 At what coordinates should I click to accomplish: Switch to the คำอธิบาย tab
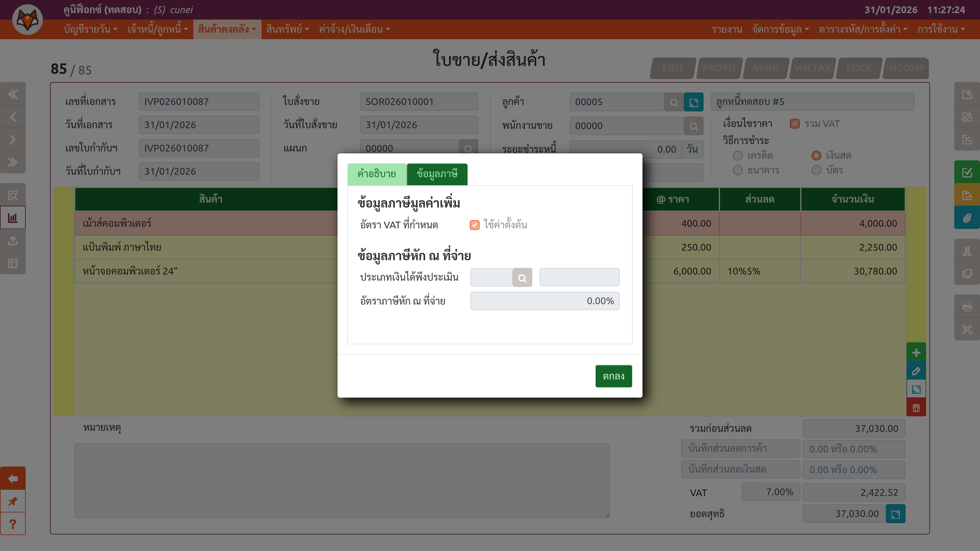[377, 174]
